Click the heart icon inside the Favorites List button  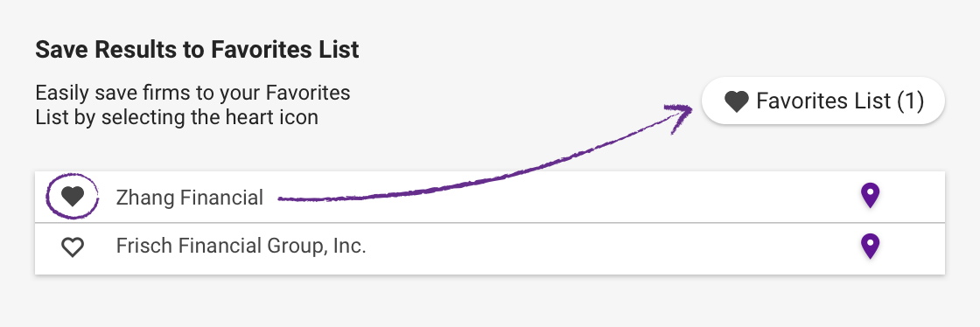[736, 101]
